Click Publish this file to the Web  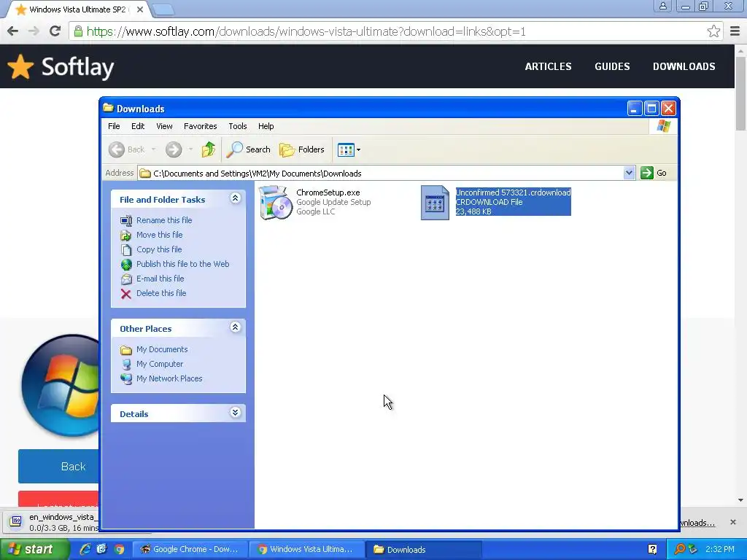[x=182, y=264]
